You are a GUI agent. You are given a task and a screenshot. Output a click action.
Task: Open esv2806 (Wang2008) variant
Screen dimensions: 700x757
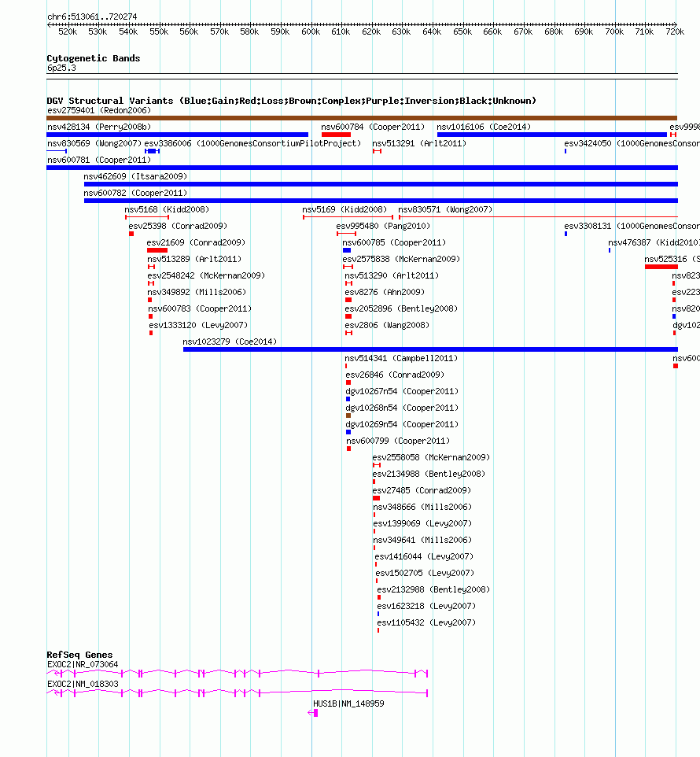pos(387,326)
